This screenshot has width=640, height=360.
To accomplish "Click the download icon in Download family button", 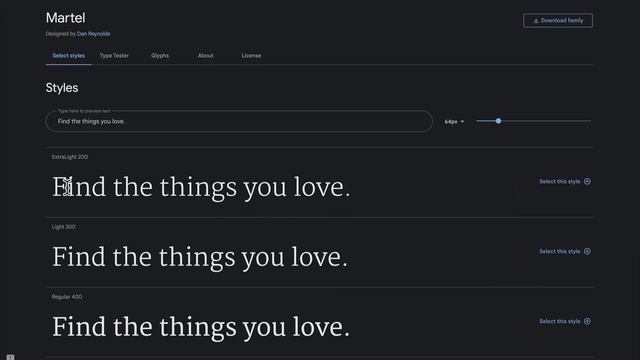I will (x=536, y=21).
